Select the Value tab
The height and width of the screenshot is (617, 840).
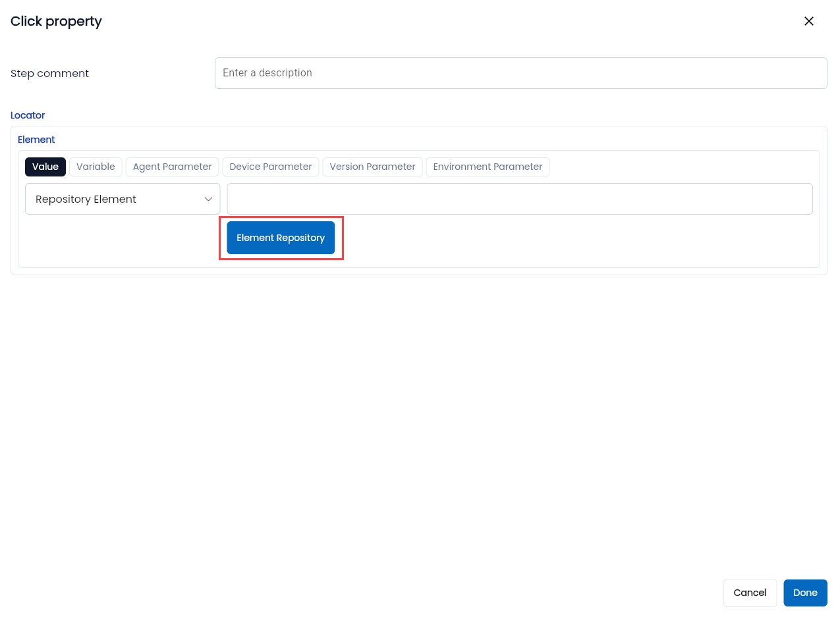(x=45, y=167)
